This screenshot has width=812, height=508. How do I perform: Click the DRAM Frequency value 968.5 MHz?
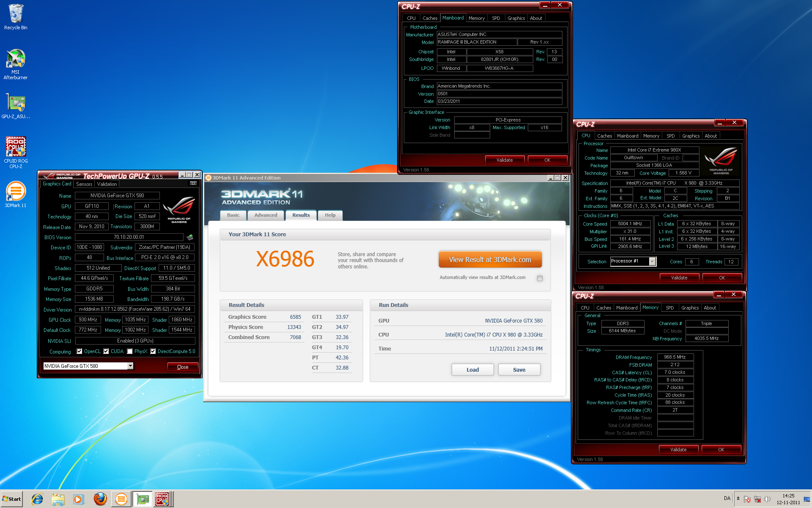(x=675, y=357)
